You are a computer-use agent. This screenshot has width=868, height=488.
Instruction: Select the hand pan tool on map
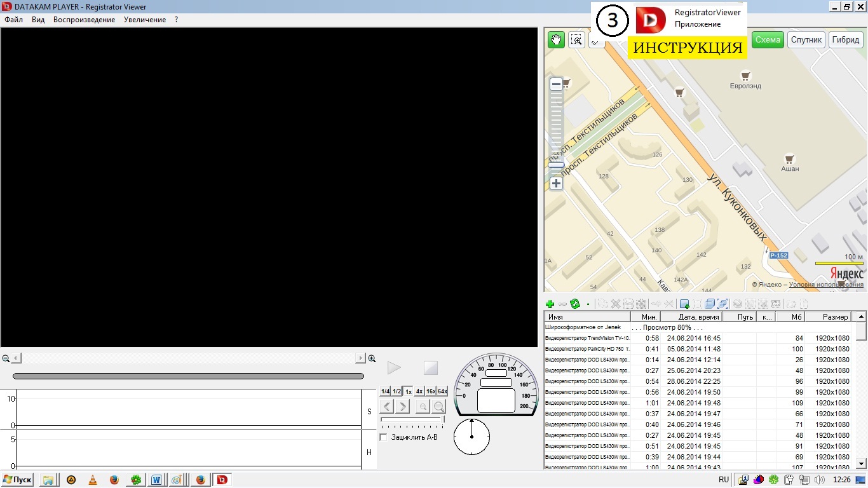[x=556, y=40]
